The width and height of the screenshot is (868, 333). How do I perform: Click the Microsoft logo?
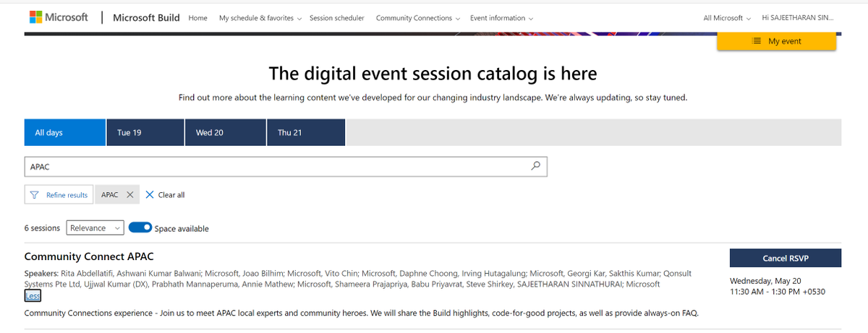click(x=59, y=17)
